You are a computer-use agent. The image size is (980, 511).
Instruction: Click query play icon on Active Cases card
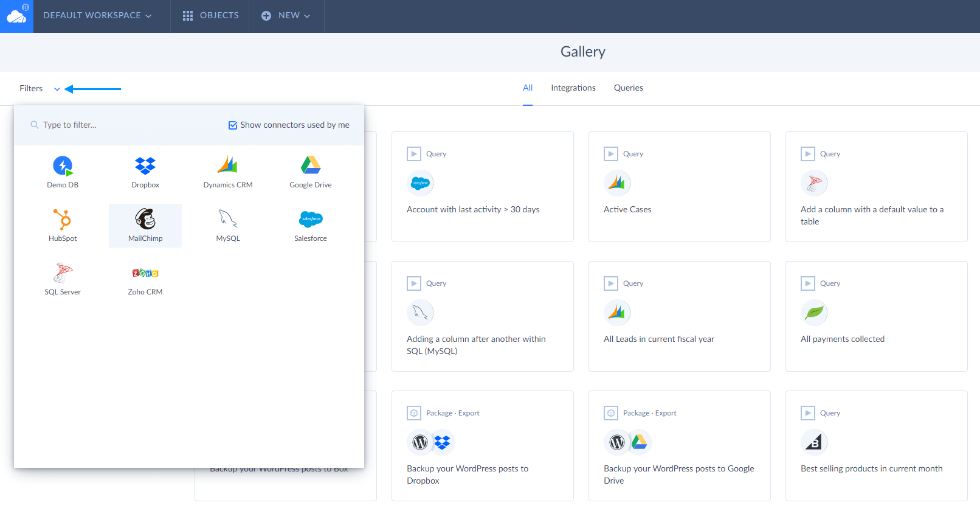(611, 154)
